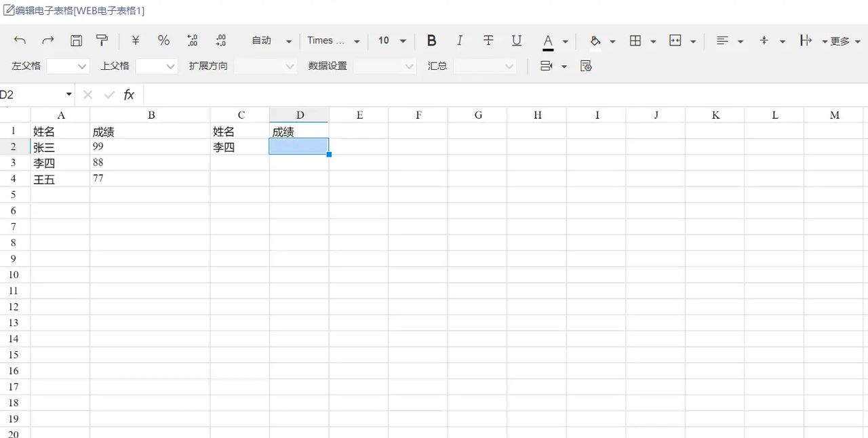
Task: Toggle underline formatting
Action: point(517,41)
